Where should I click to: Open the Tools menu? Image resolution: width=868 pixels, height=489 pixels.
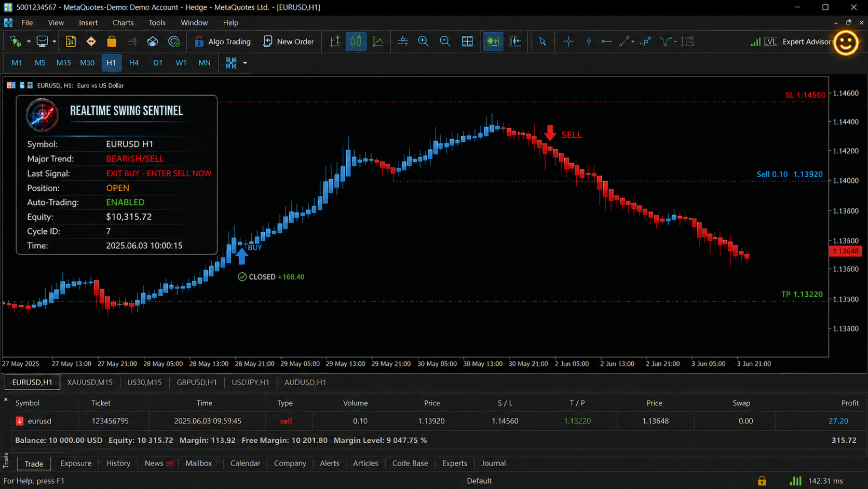tap(157, 23)
